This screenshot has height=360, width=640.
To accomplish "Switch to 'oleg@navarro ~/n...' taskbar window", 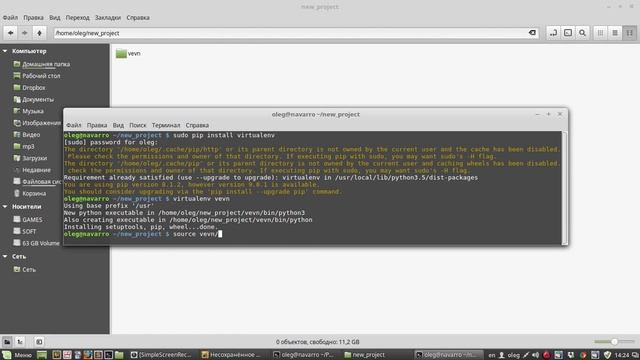I will click(448, 355).
